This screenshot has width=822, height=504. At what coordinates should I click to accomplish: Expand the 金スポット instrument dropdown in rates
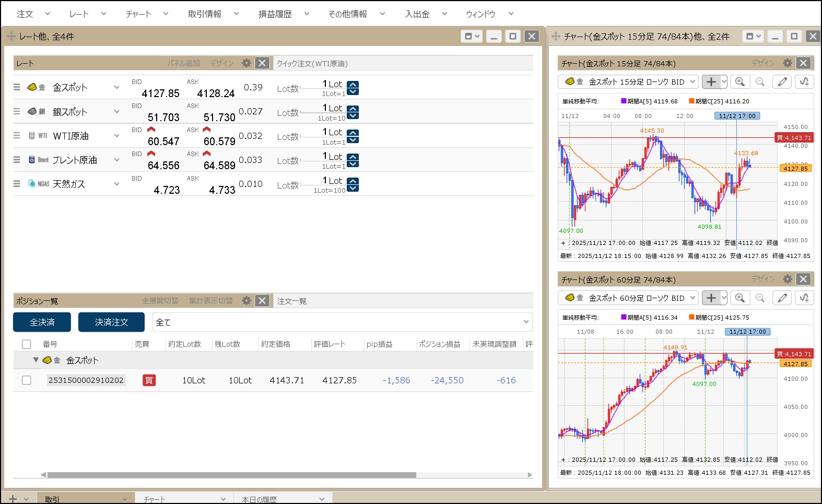pos(116,87)
